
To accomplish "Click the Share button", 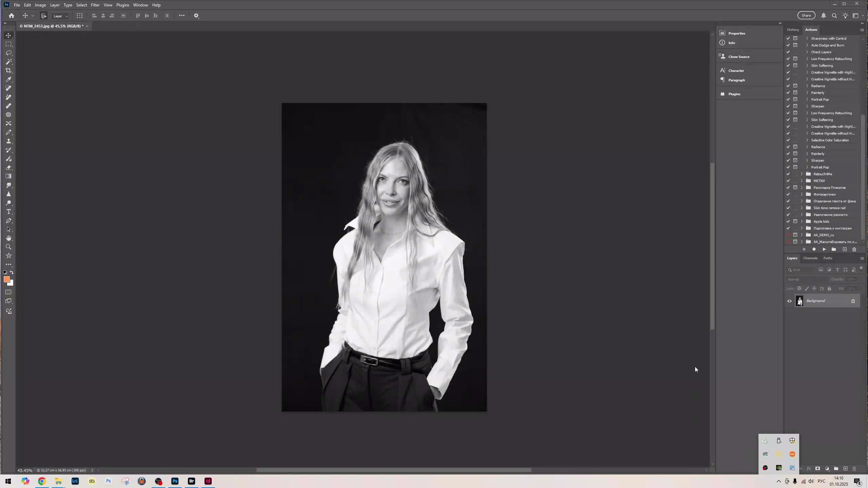I will (806, 15).
